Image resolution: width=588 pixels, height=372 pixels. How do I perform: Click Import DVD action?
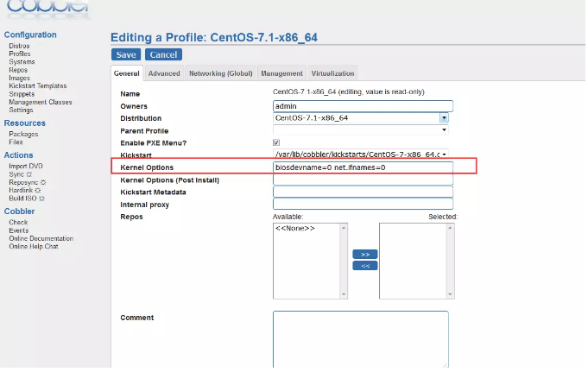point(26,166)
